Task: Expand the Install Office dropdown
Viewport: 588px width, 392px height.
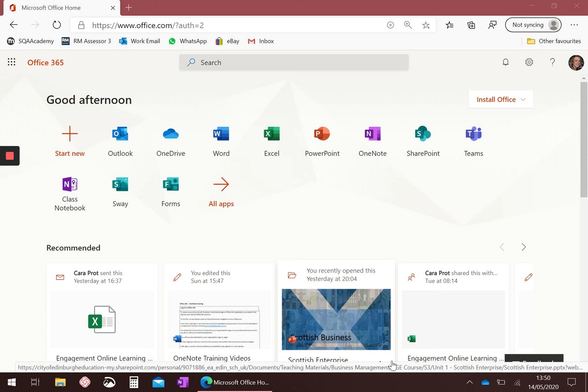Action: pos(501,99)
